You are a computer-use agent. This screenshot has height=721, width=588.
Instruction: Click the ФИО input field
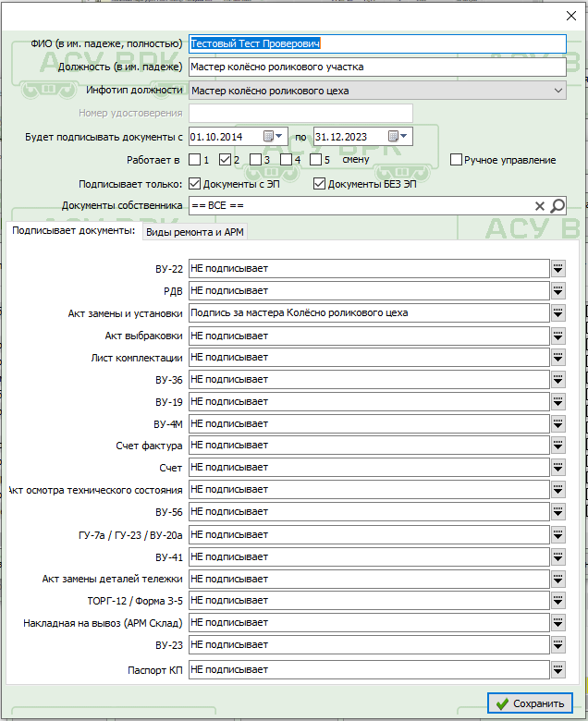pyautogui.click(x=377, y=43)
